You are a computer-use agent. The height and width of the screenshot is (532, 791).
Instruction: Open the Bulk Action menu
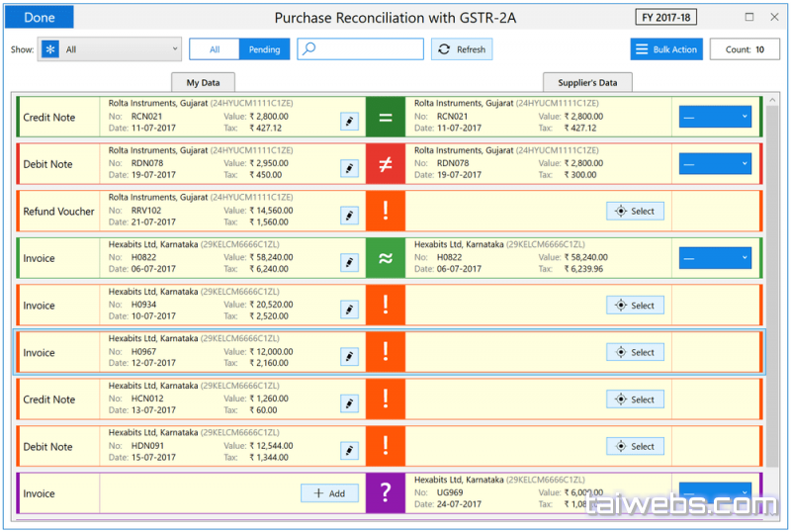665,49
